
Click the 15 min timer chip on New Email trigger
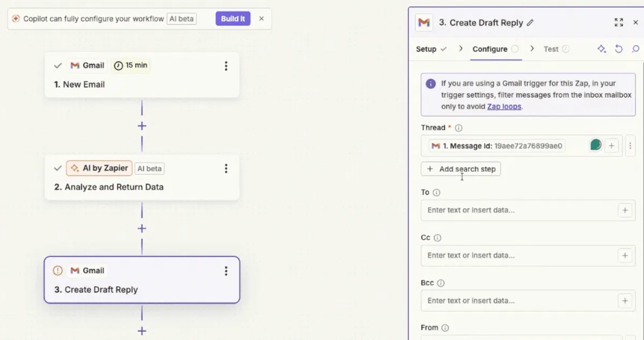pos(130,65)
